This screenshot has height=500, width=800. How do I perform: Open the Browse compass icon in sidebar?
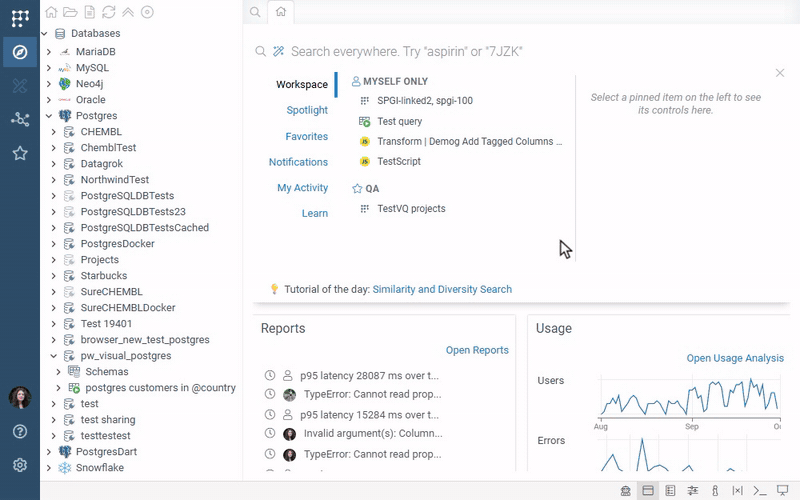20,52
